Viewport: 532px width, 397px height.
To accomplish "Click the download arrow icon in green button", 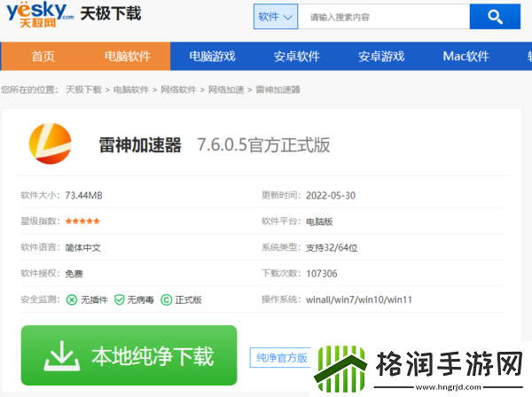I will (62, 355).
